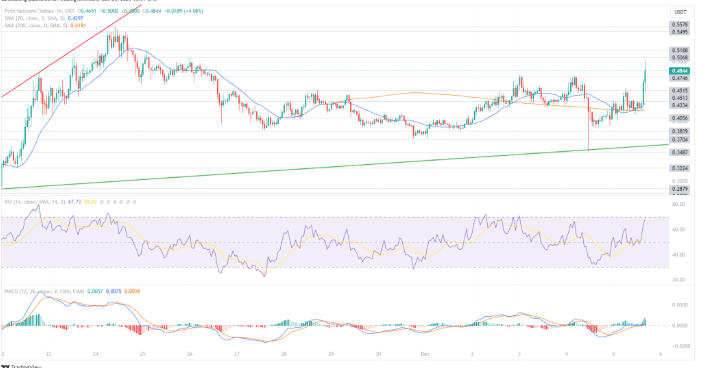Click the 0.4056 price level label
Screen dimensions: 703x368
tap(680, 118)
